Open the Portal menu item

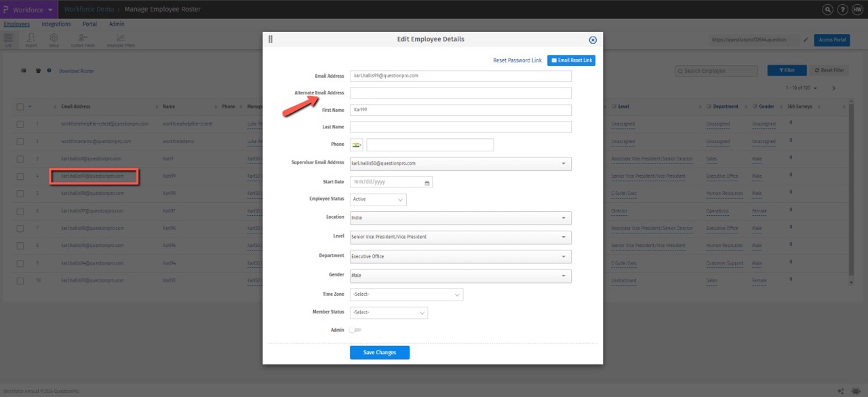click(x=90, y=24)
